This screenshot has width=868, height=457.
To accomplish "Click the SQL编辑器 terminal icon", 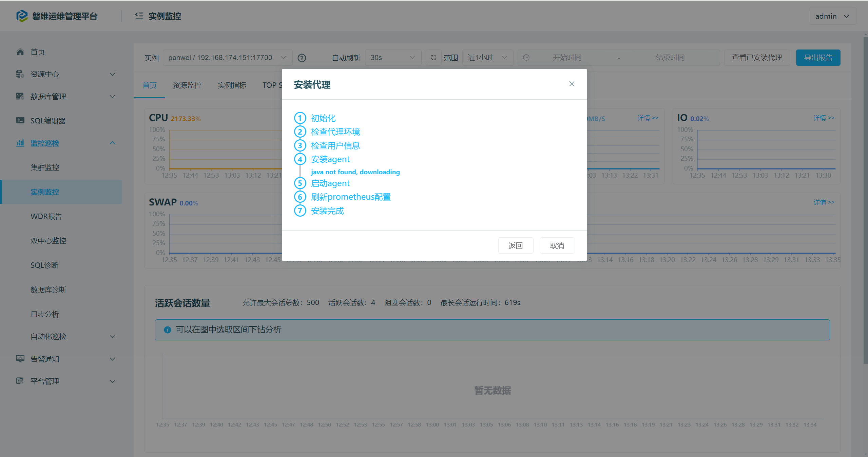I will [20, 121].
